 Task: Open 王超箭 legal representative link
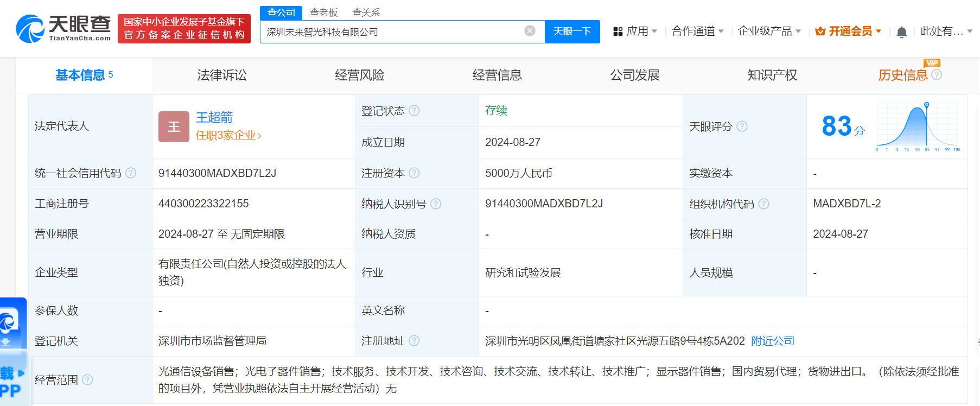pos(214,117)
